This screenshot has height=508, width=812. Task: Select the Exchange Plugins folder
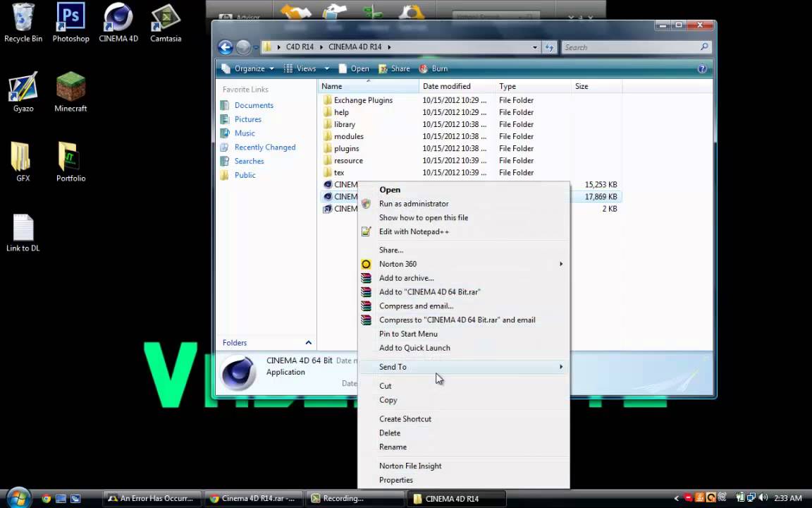click(363, 100)
